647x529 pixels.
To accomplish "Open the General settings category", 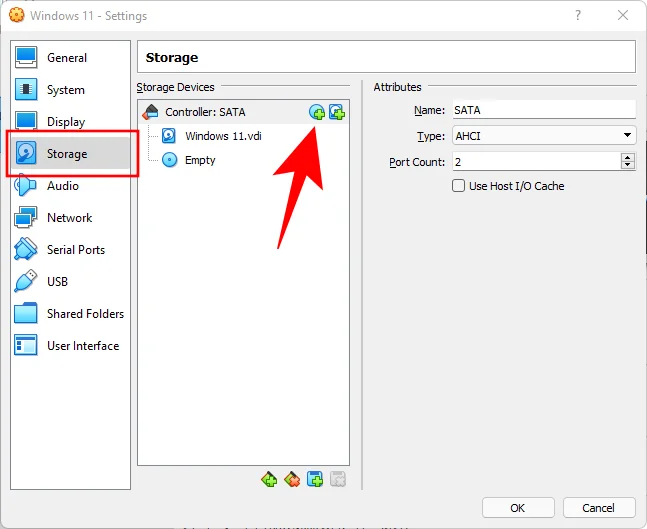I will [x=67, y=58].
